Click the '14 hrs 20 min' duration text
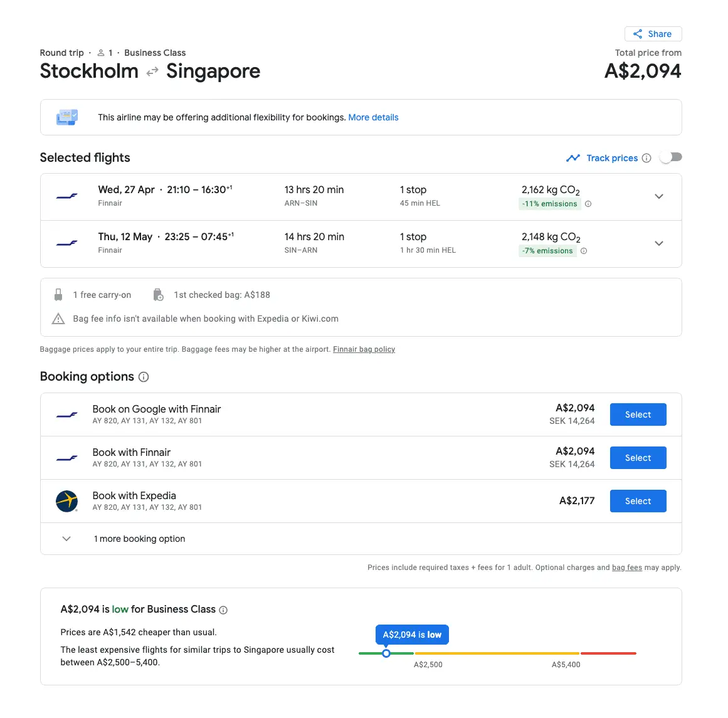This screenshot has width=728, height=718. coord(314,236)
